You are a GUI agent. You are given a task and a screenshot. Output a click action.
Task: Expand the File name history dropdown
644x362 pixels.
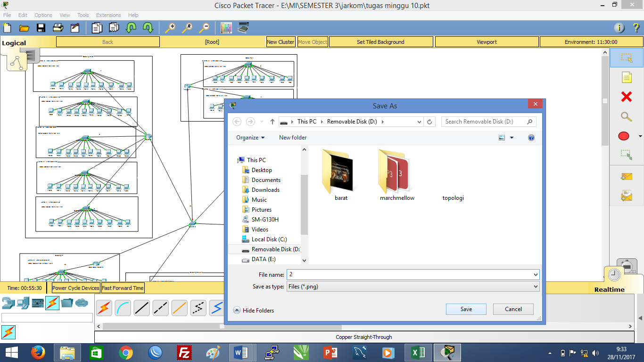coord(536,274)
